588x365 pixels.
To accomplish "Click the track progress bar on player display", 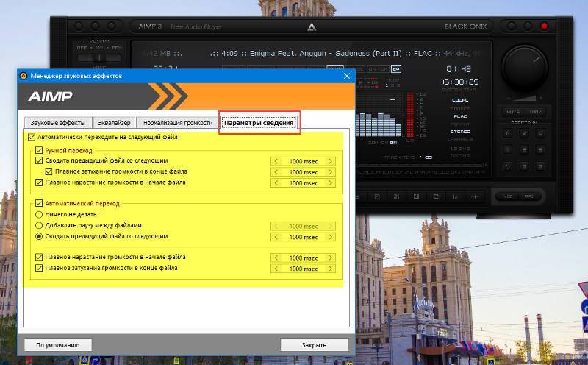I will [420, 165].
